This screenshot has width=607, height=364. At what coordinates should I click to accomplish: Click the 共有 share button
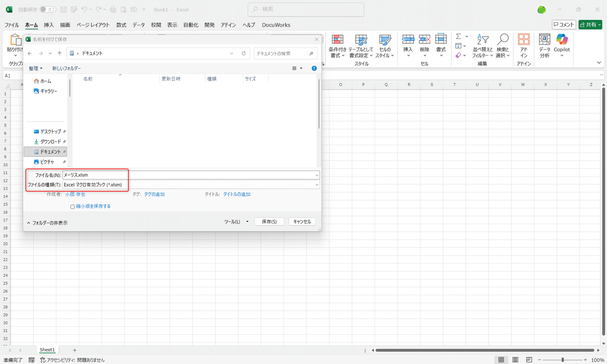590,25
